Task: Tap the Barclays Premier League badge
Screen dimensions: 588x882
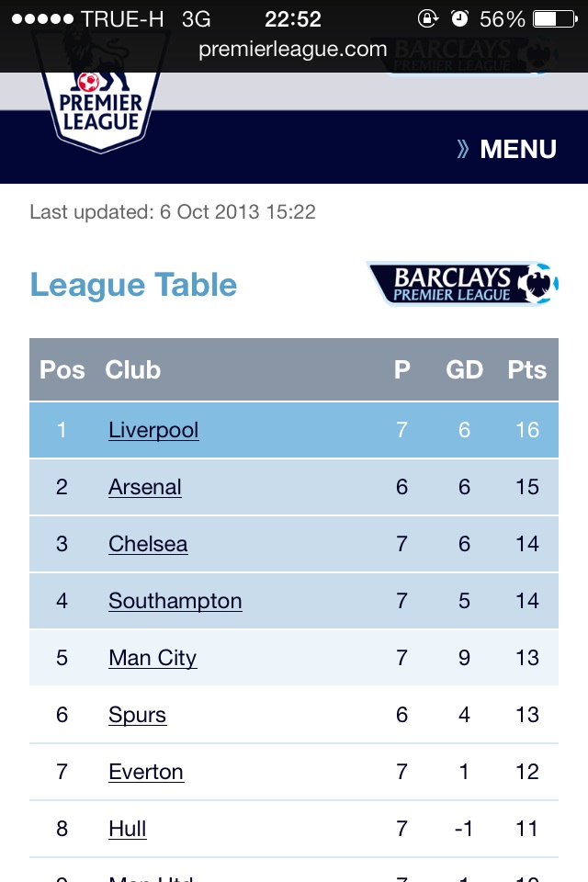Action: (462, 284)
